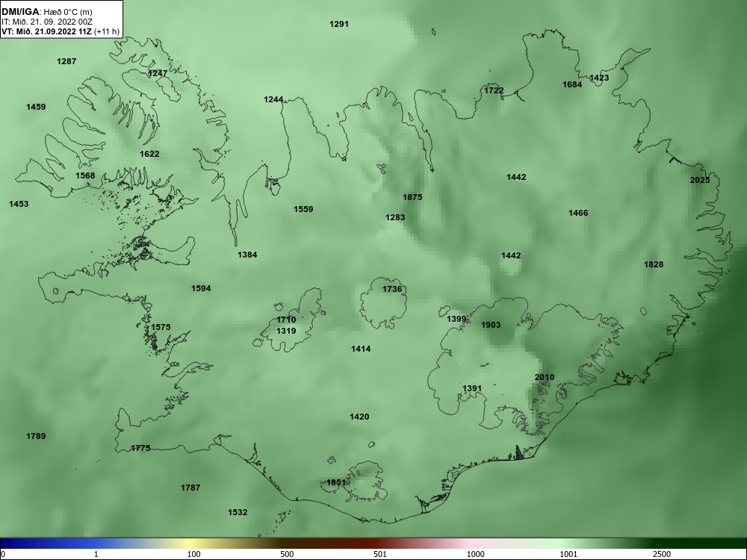
Task: Click the legend label 1000
Action: click(475, 554)
